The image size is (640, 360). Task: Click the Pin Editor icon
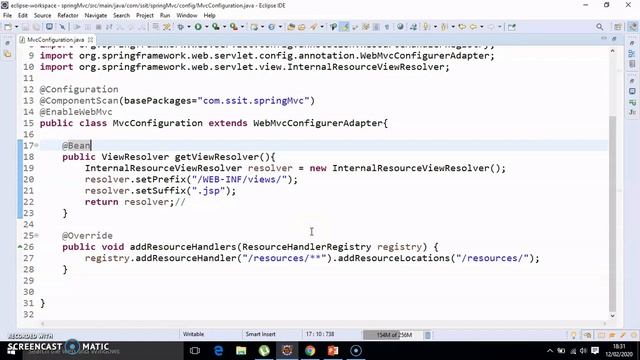point(512,27)
